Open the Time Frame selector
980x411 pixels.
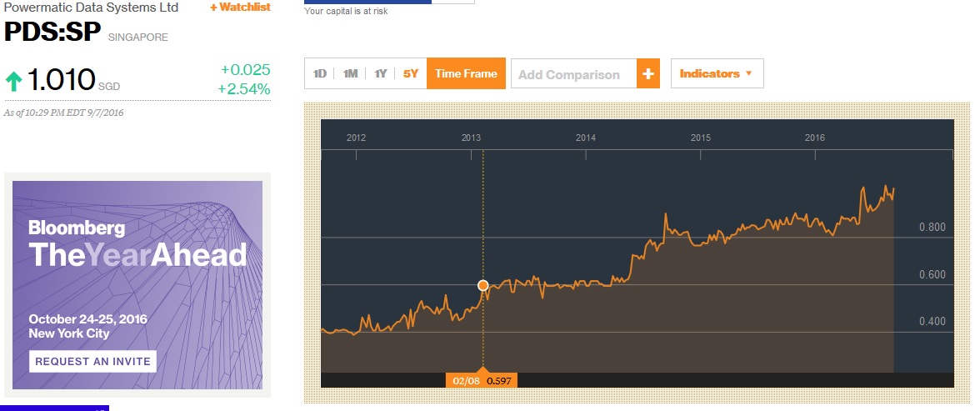pyautogui.click(x=466, y=74)
